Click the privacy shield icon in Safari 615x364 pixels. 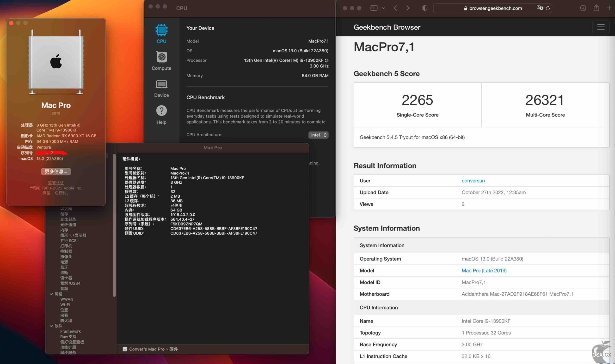[x=424, y=8]
